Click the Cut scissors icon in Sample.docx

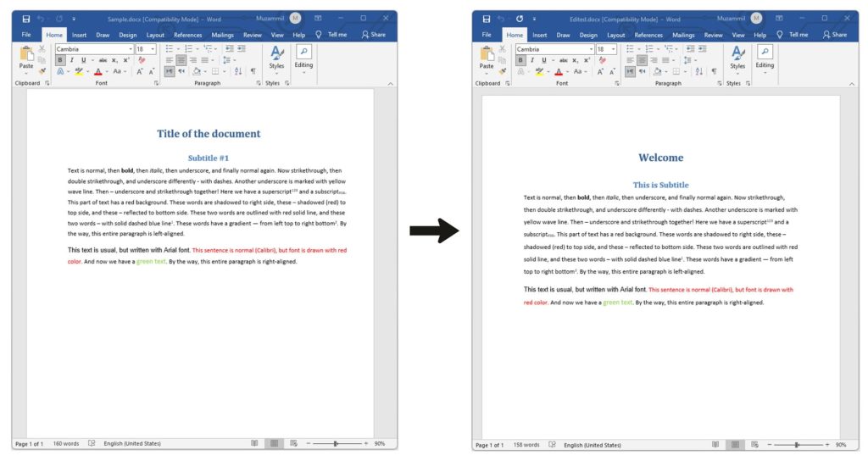click(x=42, y=49)
